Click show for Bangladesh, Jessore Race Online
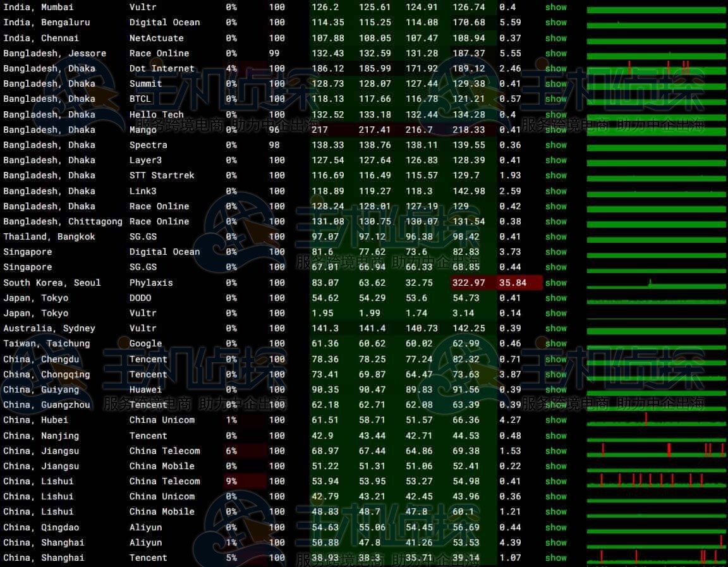The height and width of the screenshot is (567, 728). coord(555,53)
